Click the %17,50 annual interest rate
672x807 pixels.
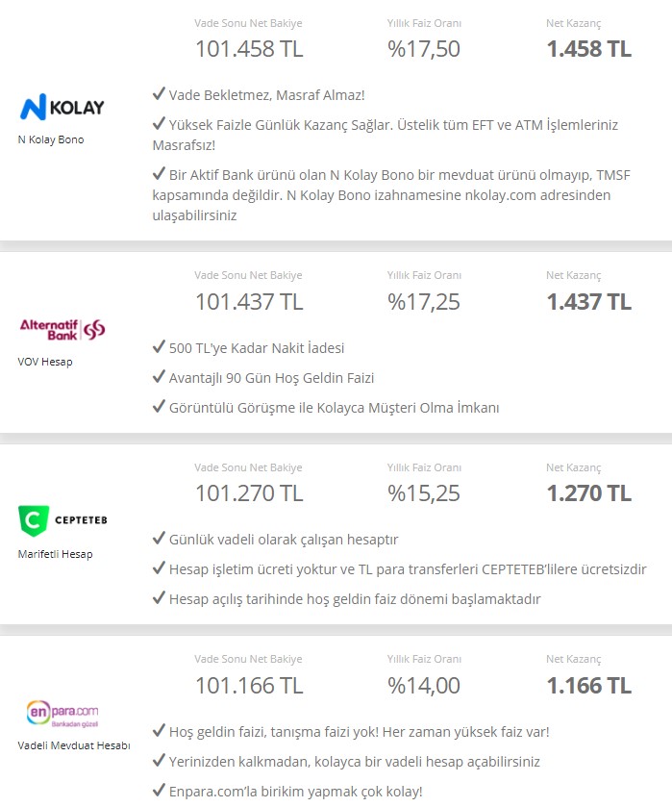[423, 49]
